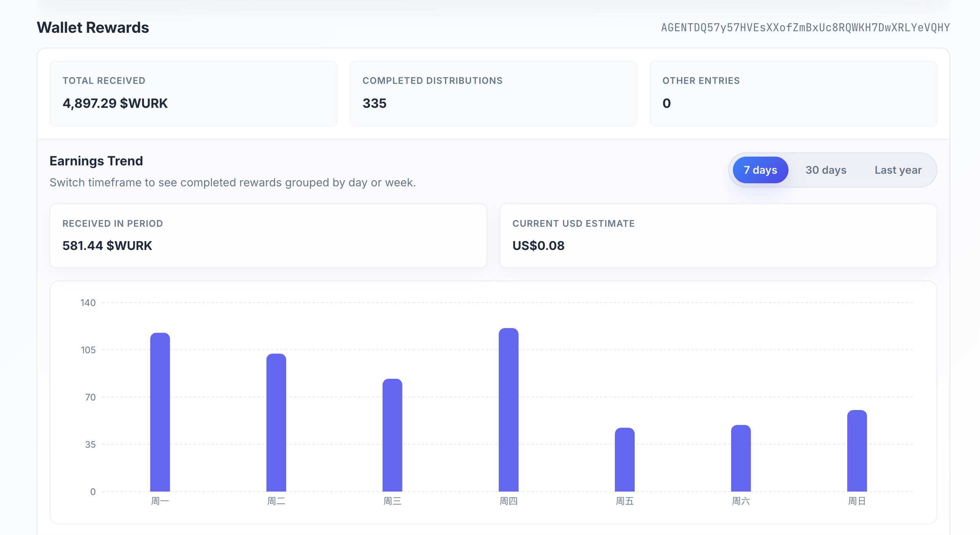Click the 周一 x-axis label

pyautogui.click(x=160, y=501)
